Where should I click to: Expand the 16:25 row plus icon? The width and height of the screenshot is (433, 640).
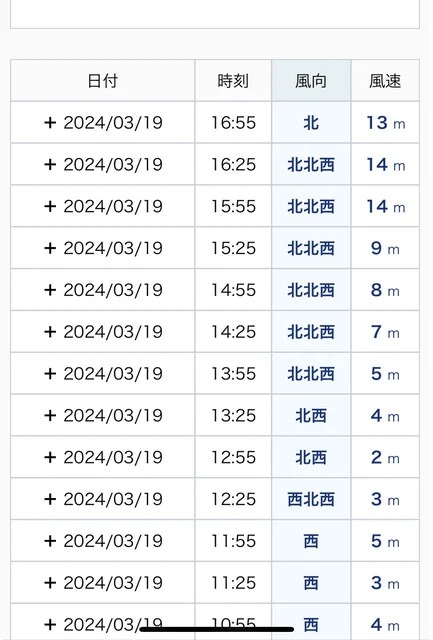tap(50, 164)
